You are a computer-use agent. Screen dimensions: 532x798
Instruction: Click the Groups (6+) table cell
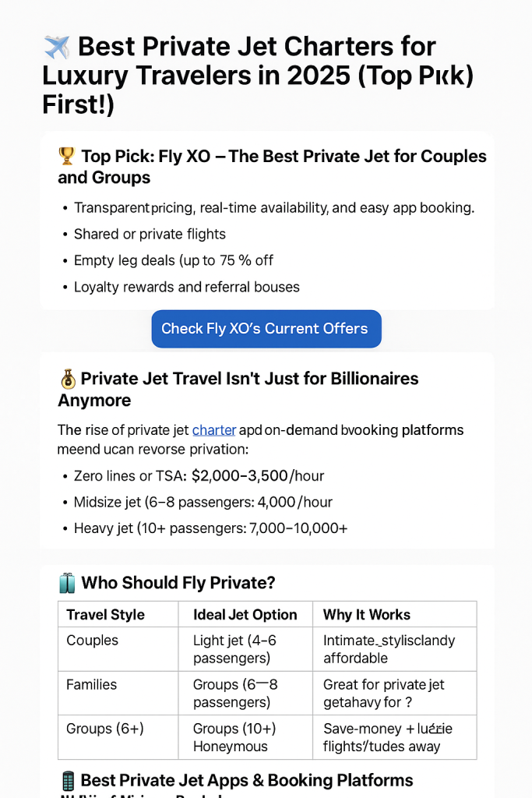pos(100,729)
